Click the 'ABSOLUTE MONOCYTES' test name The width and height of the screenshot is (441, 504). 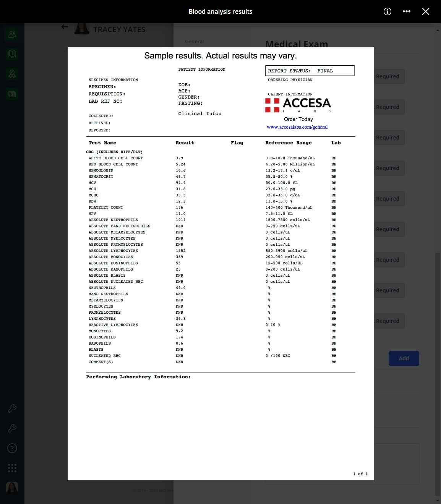pos(111,257)
